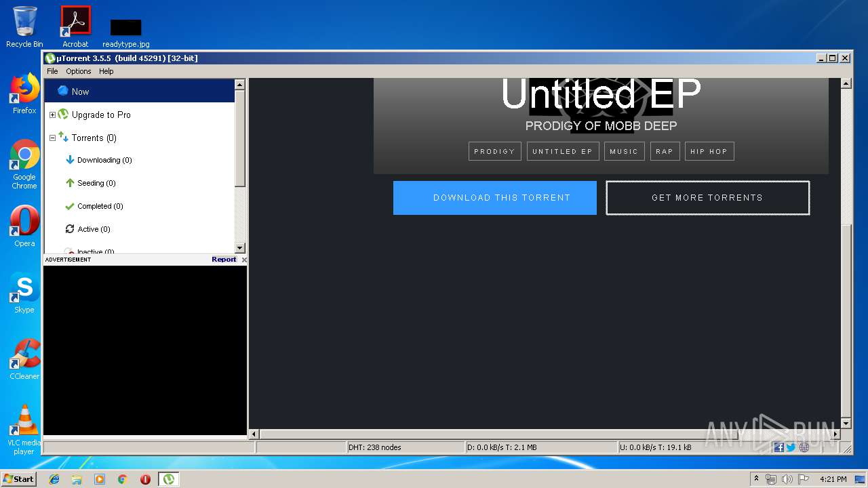Viewport: 868px width, 488px height.
Task: Click sidebar scrollbar down arrow
Action: [x=239, y=248]
